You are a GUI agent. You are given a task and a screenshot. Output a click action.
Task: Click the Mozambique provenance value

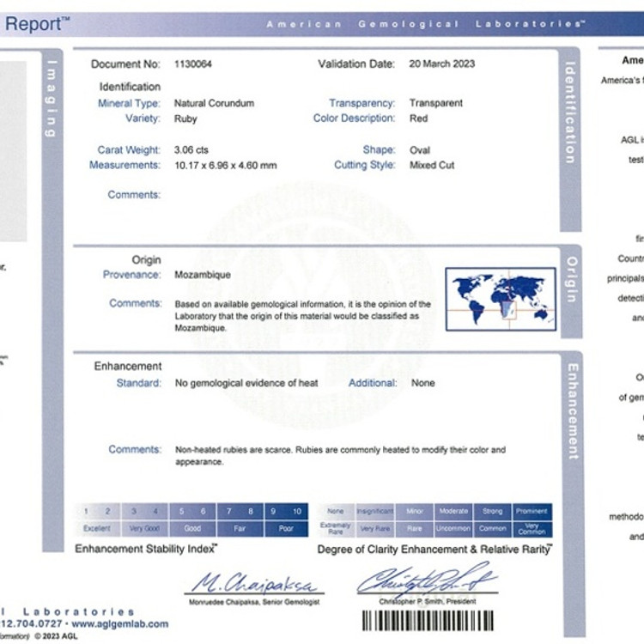pos(203,275)
